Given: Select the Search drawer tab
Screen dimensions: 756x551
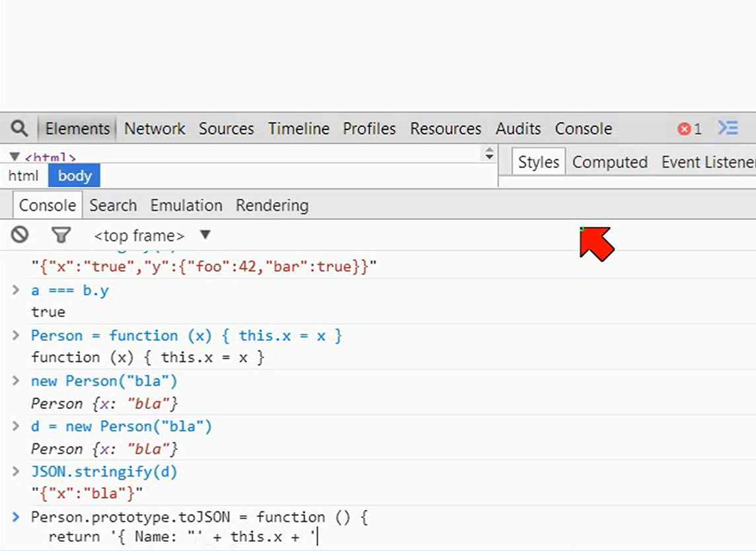Looking at the screenshot, I should point(113,205).
